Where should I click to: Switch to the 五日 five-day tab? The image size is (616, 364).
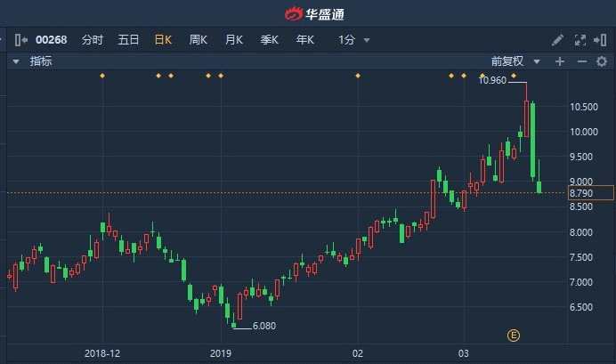128,40
